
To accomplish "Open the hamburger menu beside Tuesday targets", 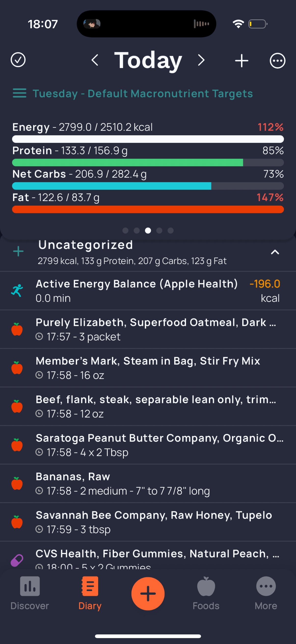I will pyautogui.click(x=19, y=93).
